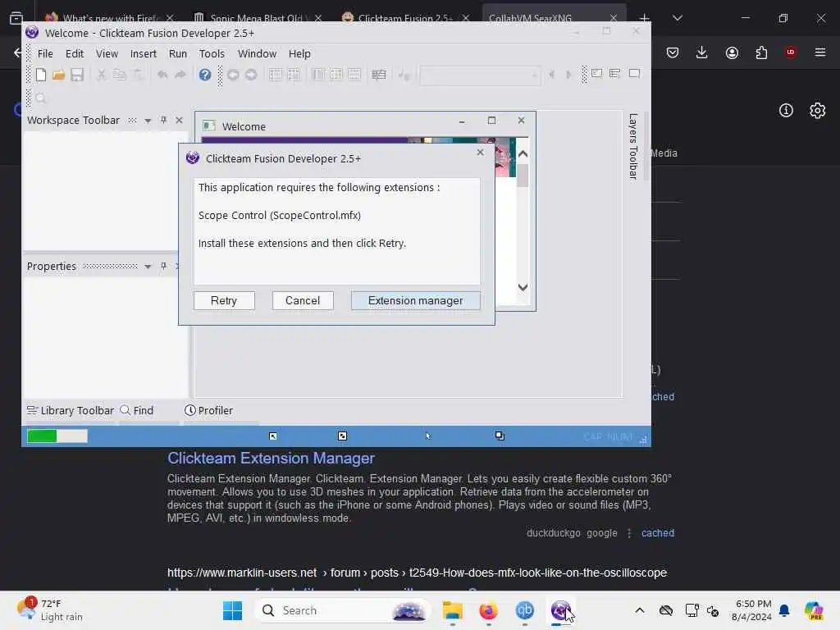Switch to the Profiler tab
This screenshot has width=840, height=630.
(209, 410)
